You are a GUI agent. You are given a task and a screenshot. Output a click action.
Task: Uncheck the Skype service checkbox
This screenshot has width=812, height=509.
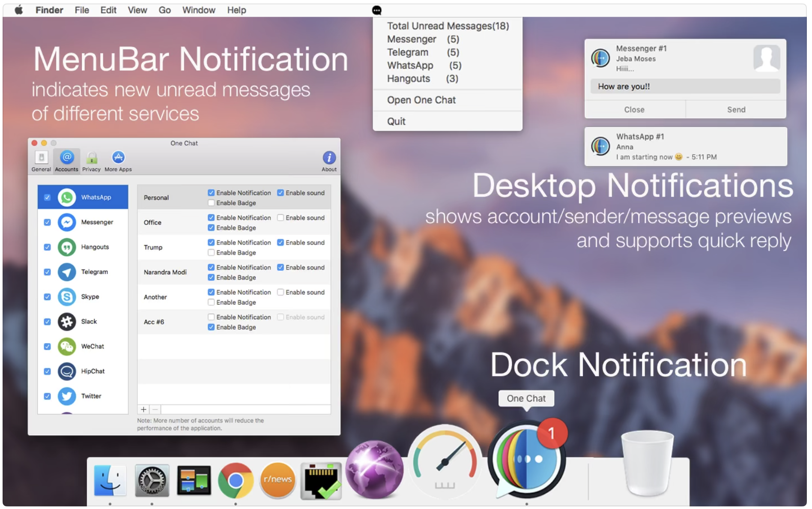click(48, 297)
